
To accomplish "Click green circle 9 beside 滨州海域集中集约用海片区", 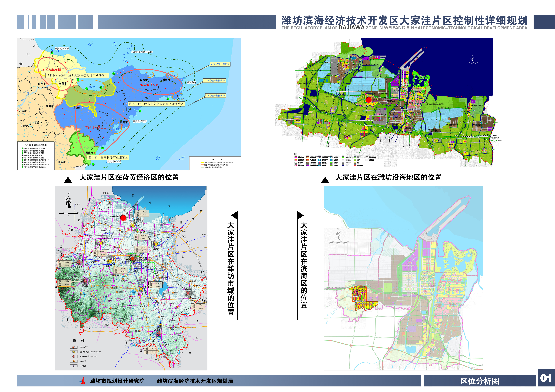I will 23,167.
